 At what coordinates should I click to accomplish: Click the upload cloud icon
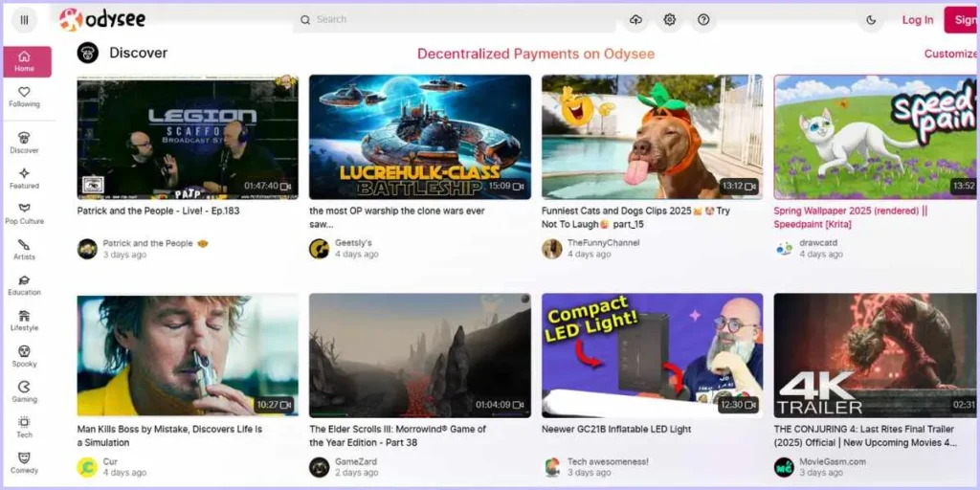pos(636,20)
